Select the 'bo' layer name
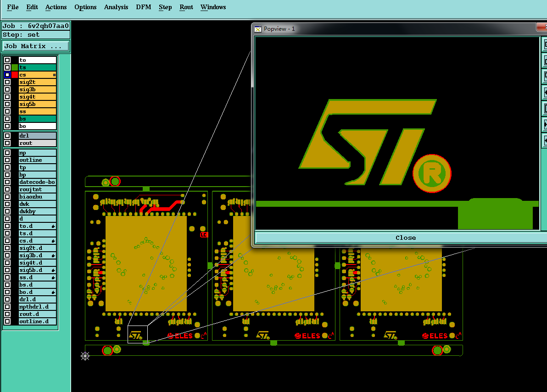This screenshot has width=547, height=392. (x=37, y=126)
